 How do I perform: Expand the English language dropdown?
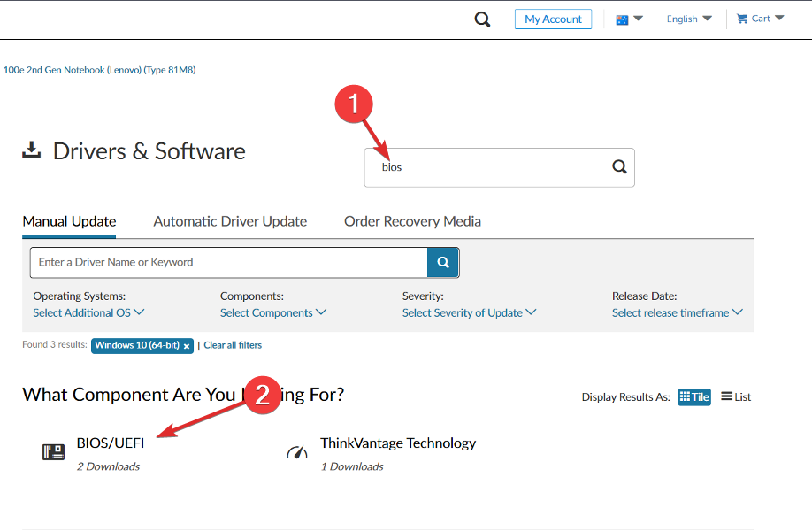click(x=689, y=19)
